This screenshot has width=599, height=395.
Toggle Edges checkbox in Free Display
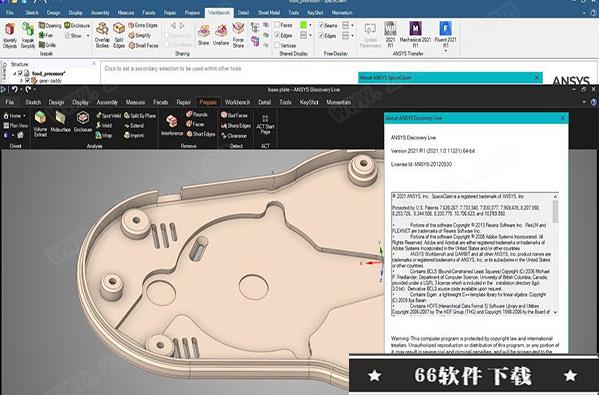321,36
